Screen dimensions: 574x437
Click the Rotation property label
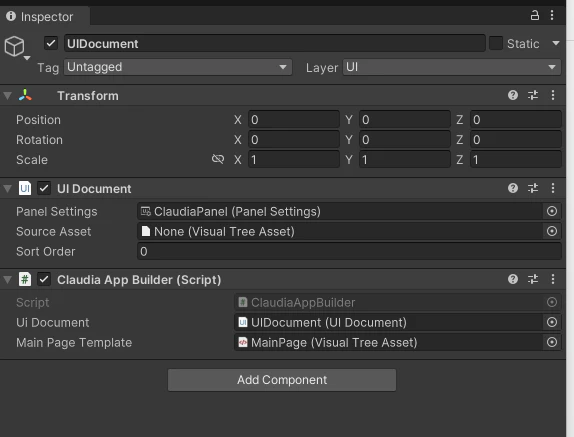(40, 139)
